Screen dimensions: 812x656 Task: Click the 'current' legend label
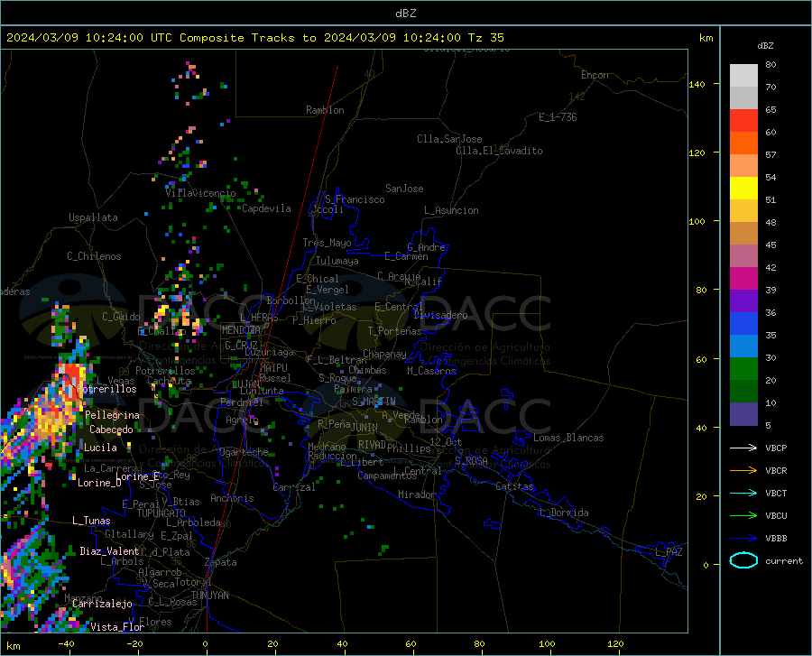tap(784, 560)
